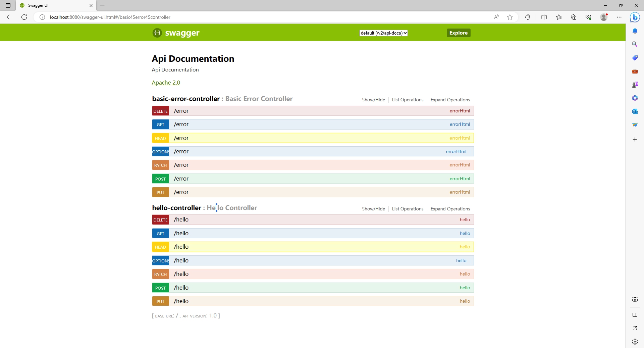This screenshot has height=348, width=644.
Task: Close the Swagger UI tab
Action: click(91, 5)
